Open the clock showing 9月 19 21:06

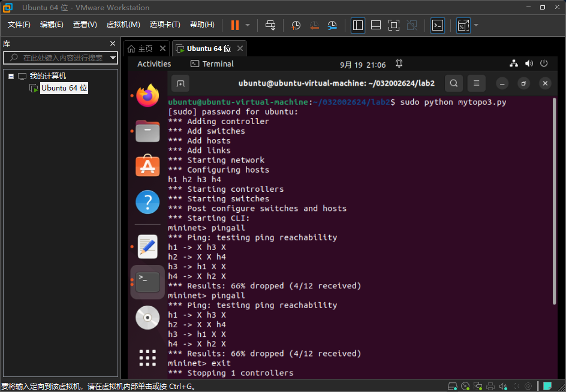[x=363, y=65]
